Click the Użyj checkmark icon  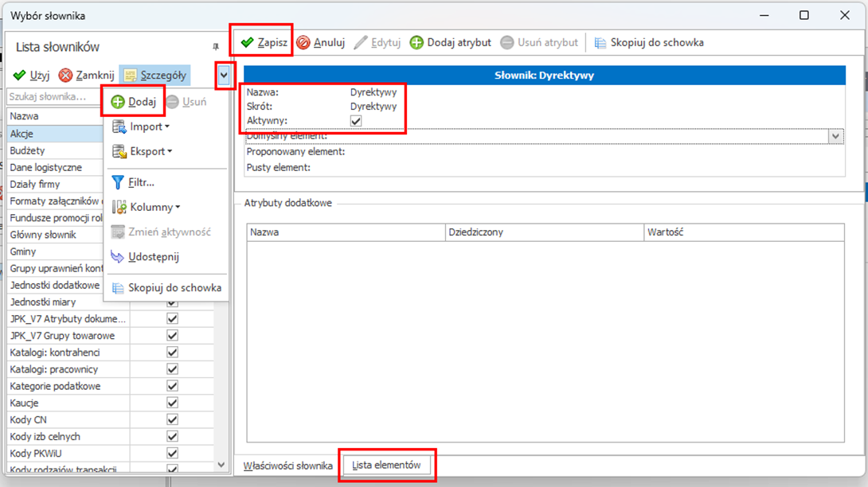tap(20, 76)
